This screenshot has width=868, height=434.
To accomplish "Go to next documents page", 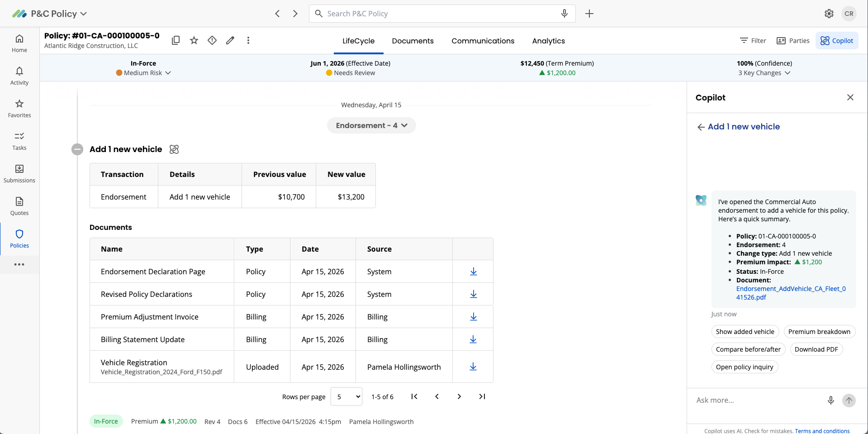I will (x=460, y=396).
